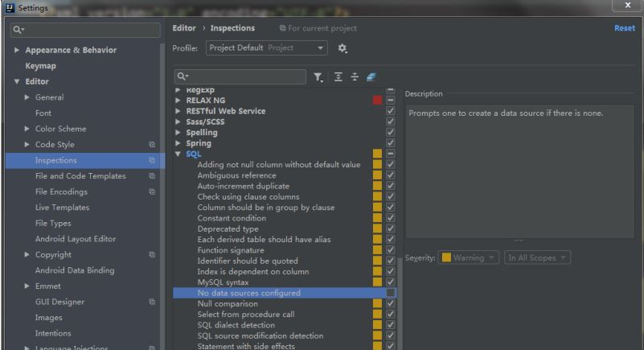This screenshot has height=350, width=644.
Task: Click the Editor breadcrumb
Action: pos(184,28)
